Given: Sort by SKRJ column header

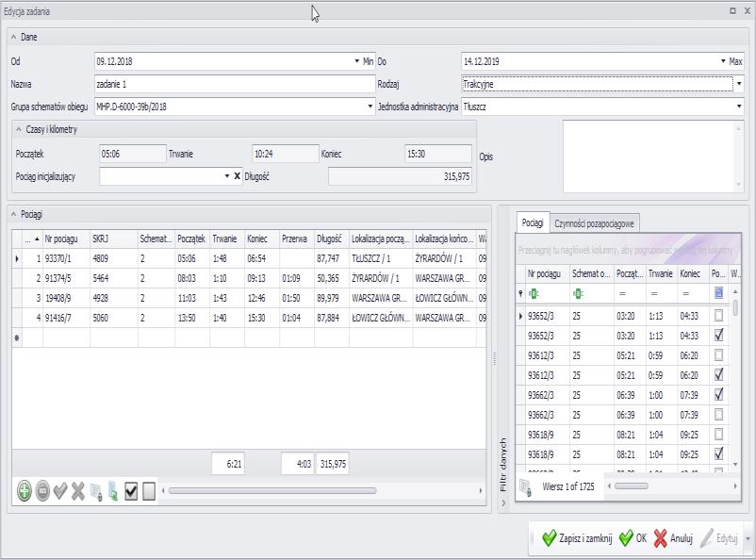Looking at the screenshot, I should pos(114,239).
